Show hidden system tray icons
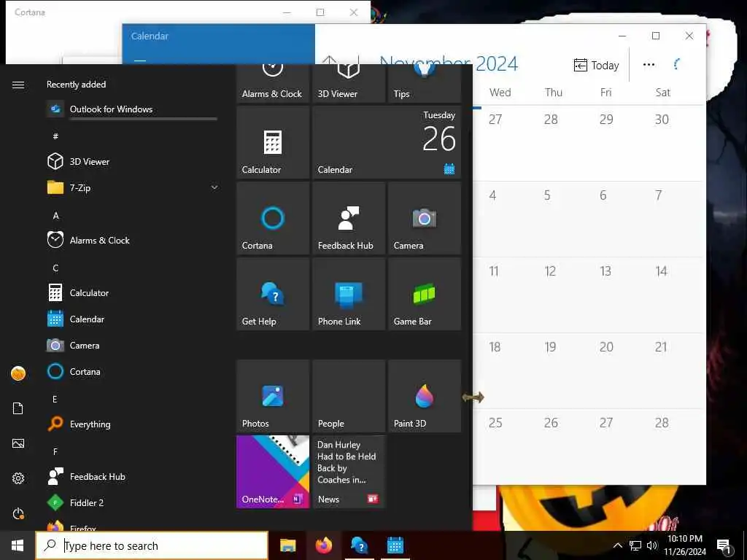The width and height of the screenshot is (747, 560). click(617, 545)
